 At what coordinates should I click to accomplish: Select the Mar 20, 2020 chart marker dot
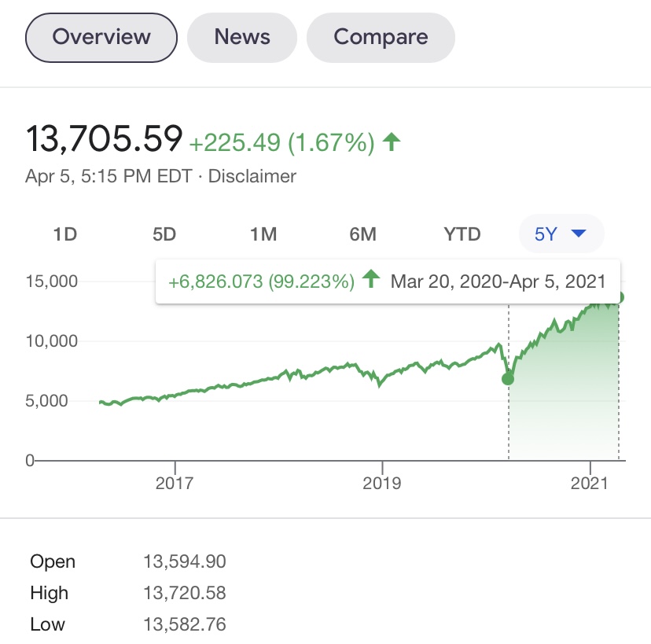tap(508, 379)
